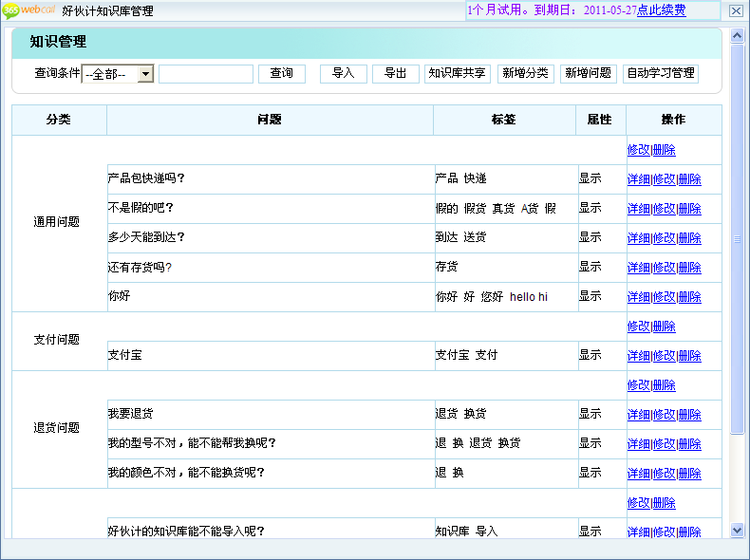
Task: Click 修改 for 我的型号不对 row
Action: [x=665, y=444]
